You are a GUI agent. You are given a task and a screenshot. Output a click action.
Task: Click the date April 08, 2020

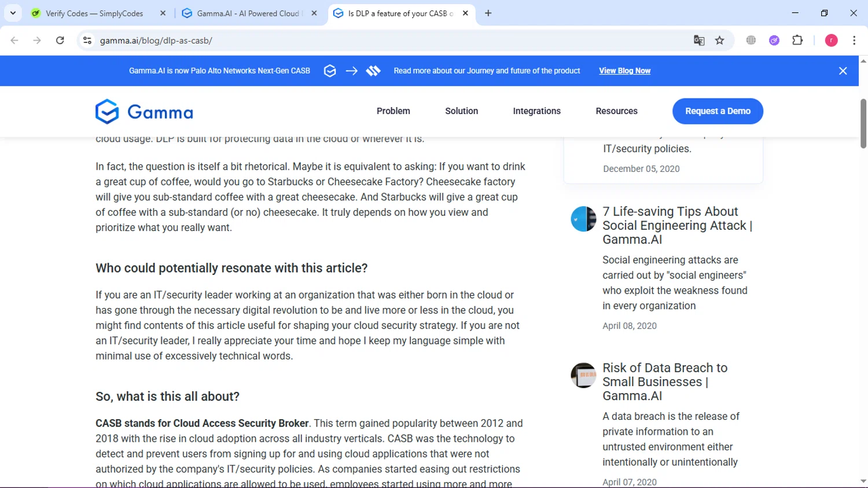630,326
